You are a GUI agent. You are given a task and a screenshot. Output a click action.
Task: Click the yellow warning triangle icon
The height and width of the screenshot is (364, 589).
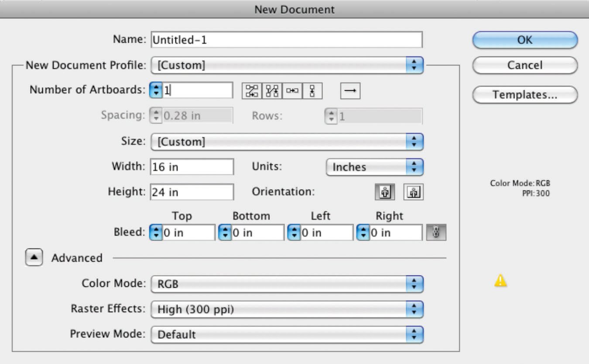(x=500, y=281)
